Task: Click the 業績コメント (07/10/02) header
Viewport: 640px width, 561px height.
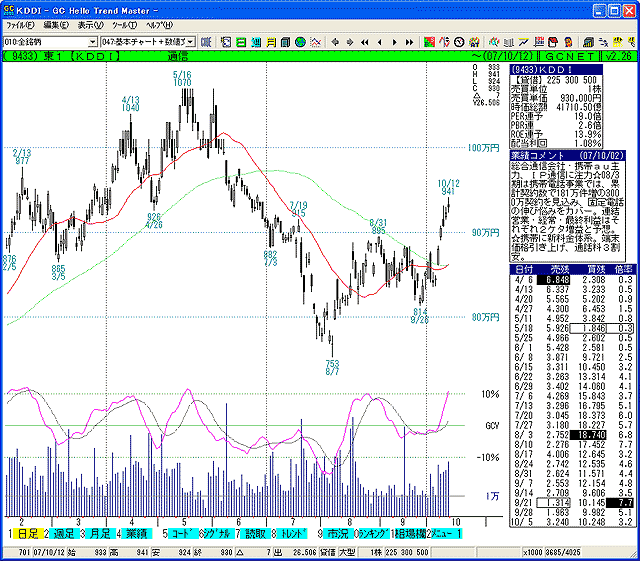Action: 567,156
